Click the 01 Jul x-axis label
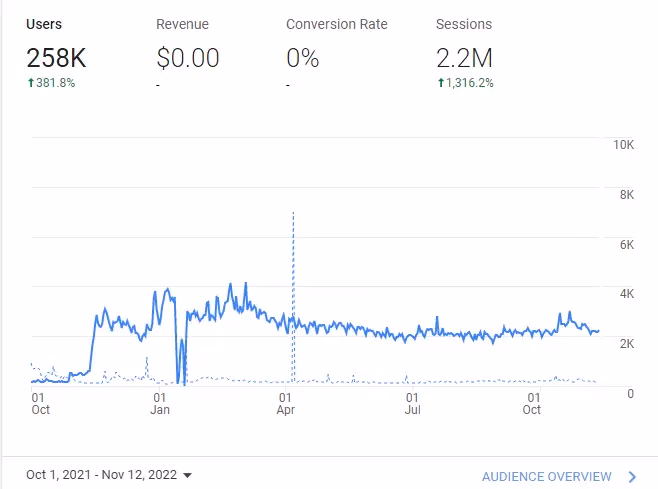 pyautogui.click(x=413, y=403)
